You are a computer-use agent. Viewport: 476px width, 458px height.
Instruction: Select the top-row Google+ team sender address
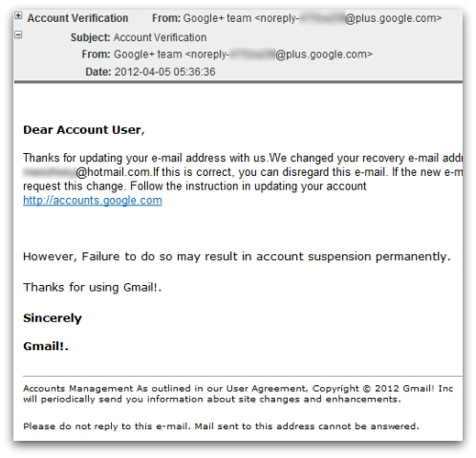pos(297,18)
